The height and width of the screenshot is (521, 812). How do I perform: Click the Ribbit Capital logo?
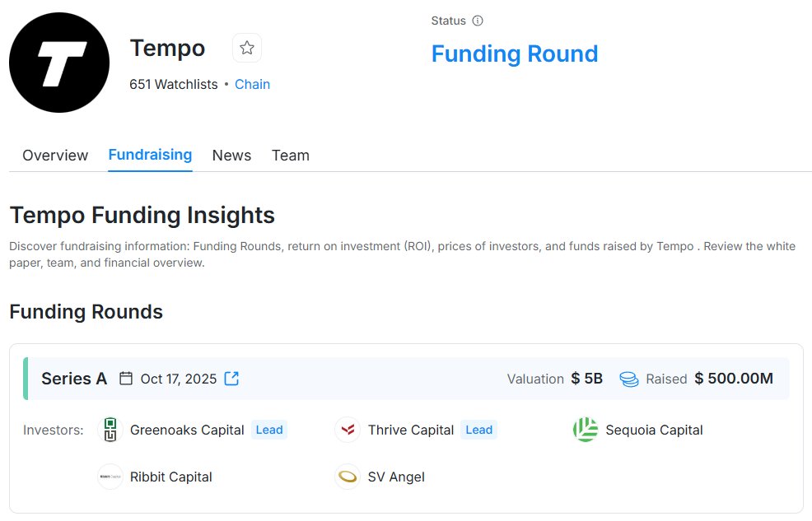pyautogui.click(x=110, y=477)
